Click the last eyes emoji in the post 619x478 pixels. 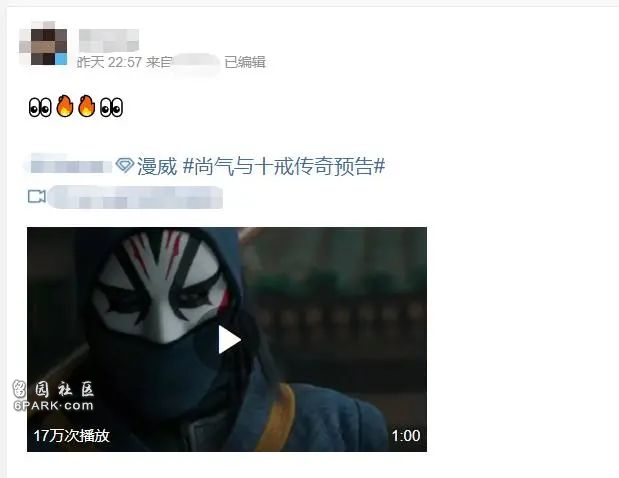click(x=111, y=107)
